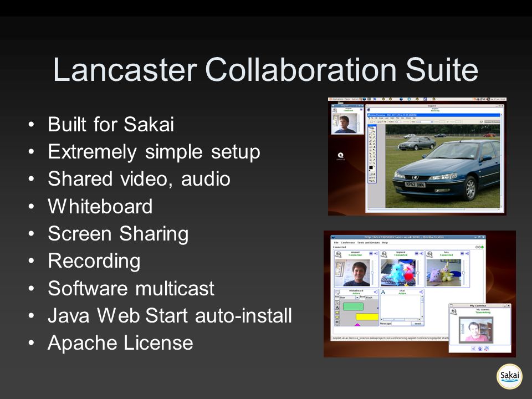The image size is (532, 399).
Task: Minimize miguel's video panel
Action: coord(371,253)
